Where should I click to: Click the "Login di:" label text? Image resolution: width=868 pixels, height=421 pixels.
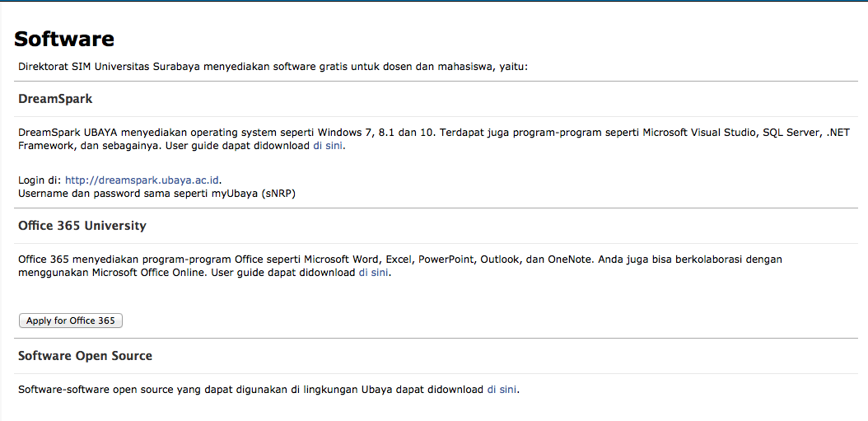click(40, 180)
